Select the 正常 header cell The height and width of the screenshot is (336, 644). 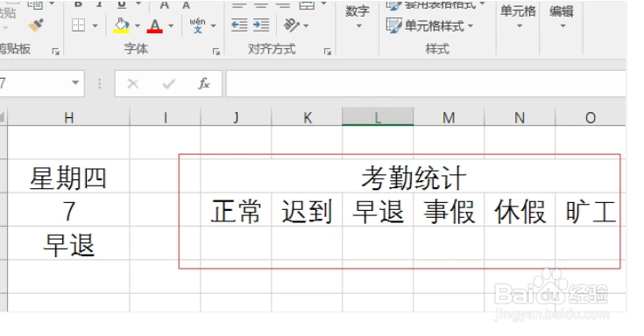click(236, 210)
